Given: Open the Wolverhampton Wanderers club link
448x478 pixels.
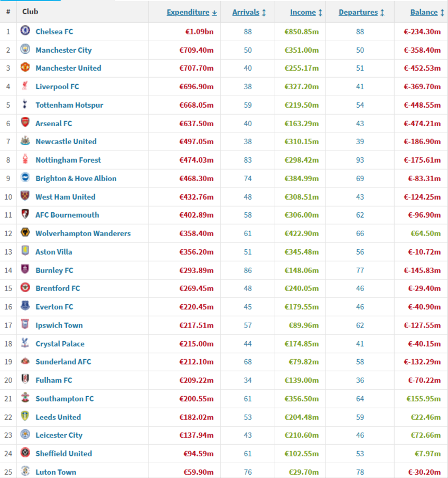Looking at the screenshot, I should point(83,233).
